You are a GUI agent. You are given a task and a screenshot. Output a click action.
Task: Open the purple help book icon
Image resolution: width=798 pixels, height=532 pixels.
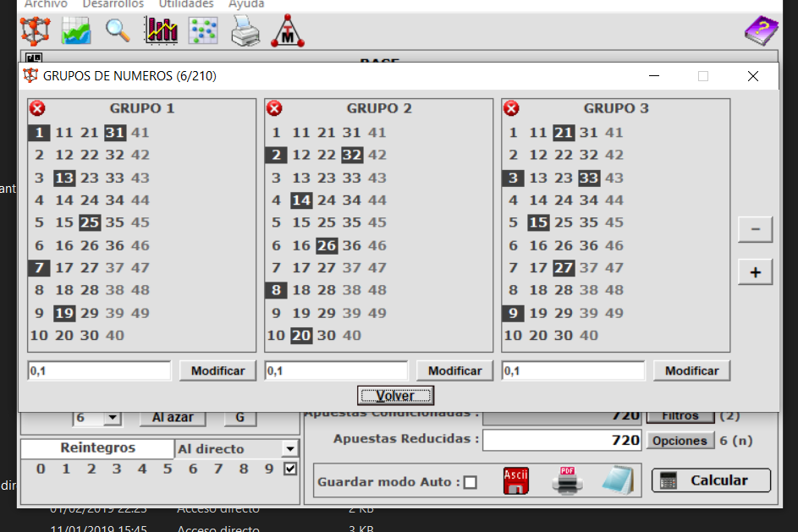(x=762, y=31)
